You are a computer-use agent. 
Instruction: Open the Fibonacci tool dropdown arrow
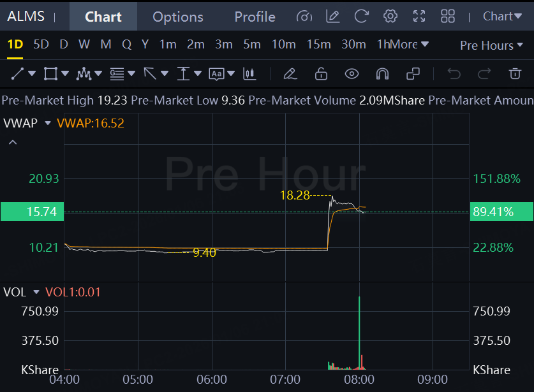[131, 73]
